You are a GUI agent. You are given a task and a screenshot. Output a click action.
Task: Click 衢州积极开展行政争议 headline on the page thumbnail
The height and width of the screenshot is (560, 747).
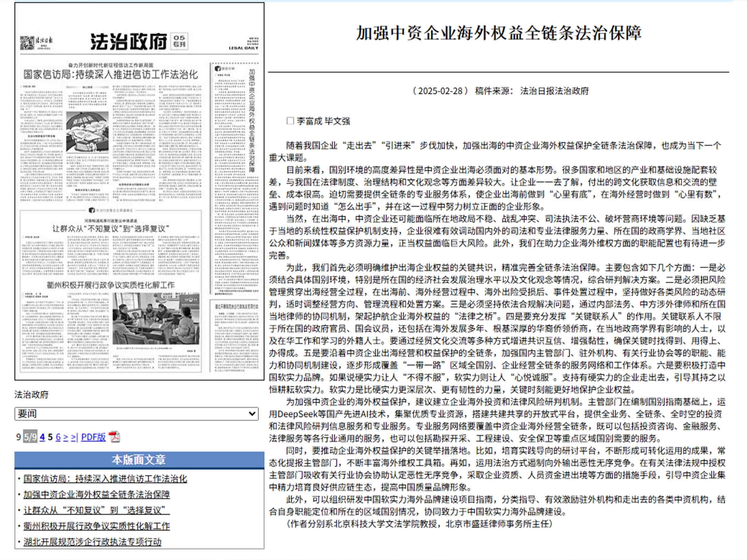(x=111, y=285)
